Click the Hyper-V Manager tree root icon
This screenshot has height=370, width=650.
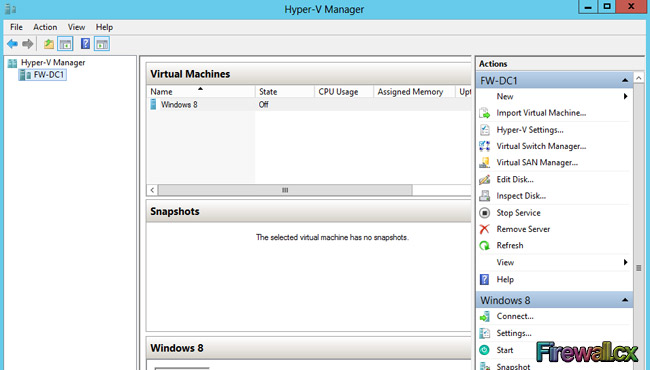(x=12, y=63)
